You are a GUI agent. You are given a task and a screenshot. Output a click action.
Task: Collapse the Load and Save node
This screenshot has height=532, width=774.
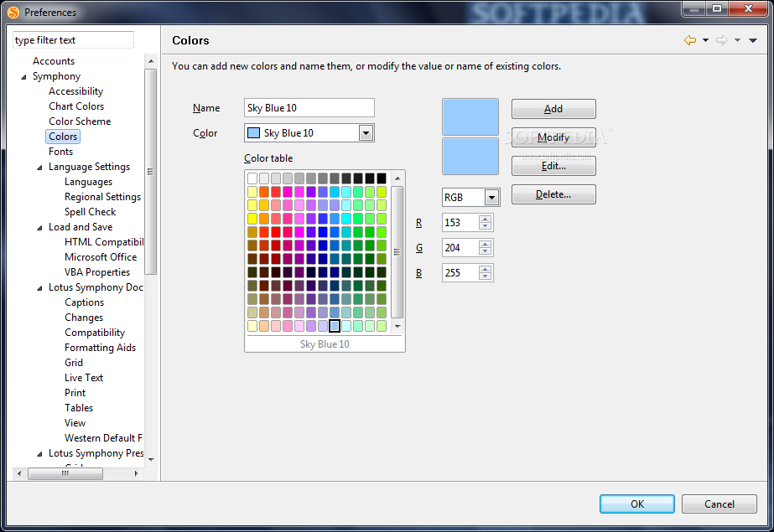39,228
